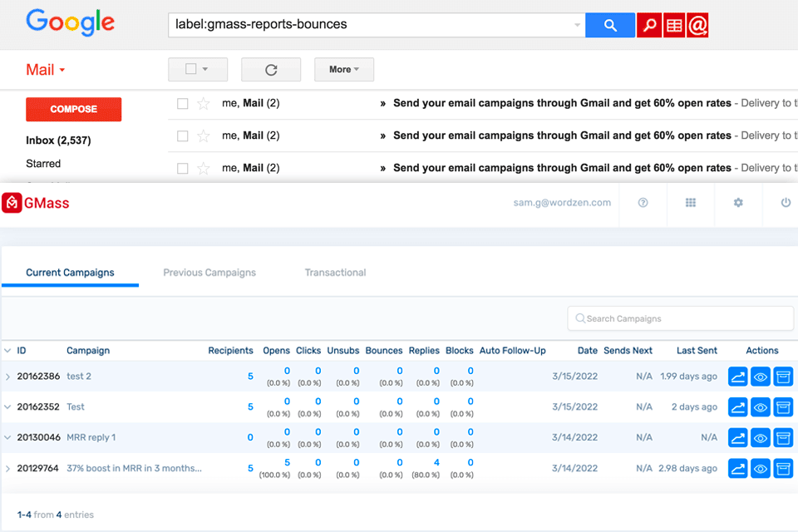
Task: View campaign 20162352 with eye icon
Action: point(761,407)
